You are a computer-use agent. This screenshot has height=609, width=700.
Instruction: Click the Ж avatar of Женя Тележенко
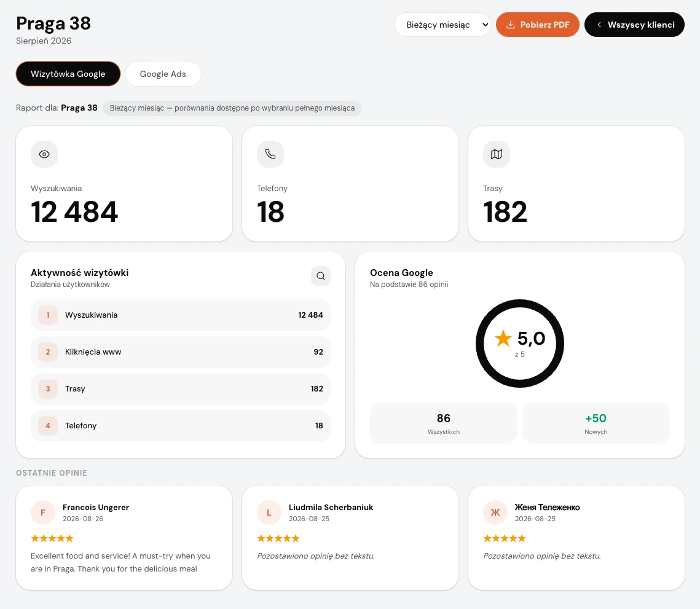495,513
